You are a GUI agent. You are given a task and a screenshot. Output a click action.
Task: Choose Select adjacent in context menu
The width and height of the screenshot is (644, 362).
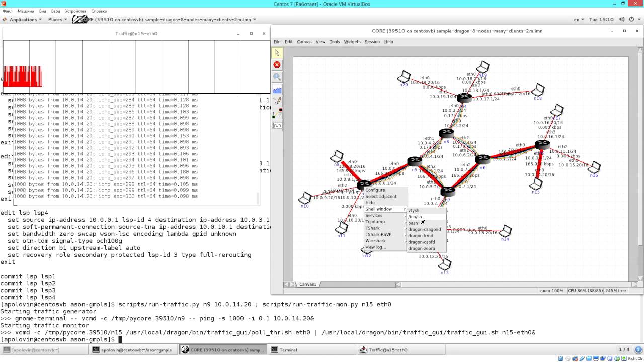(x=385, y=196)
